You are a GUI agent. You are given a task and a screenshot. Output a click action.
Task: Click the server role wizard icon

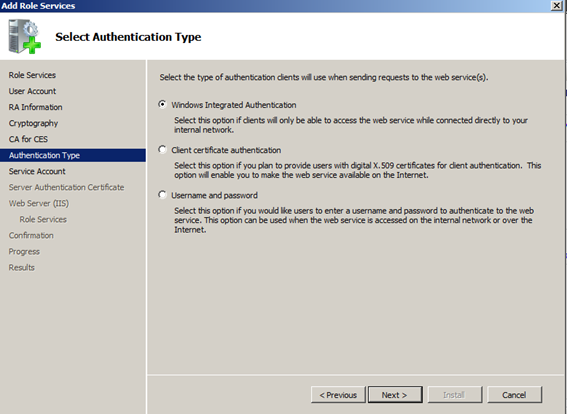[25, 37]
